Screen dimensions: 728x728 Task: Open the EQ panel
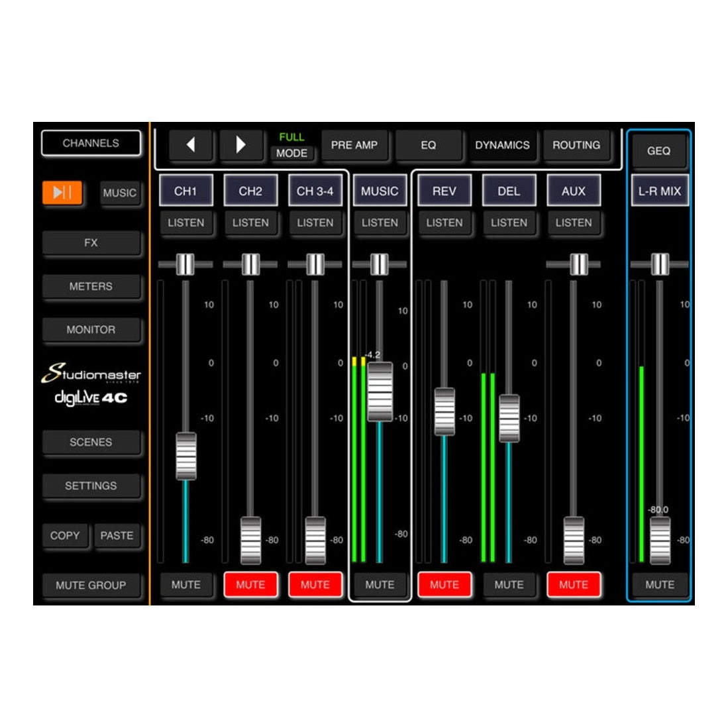429,145
